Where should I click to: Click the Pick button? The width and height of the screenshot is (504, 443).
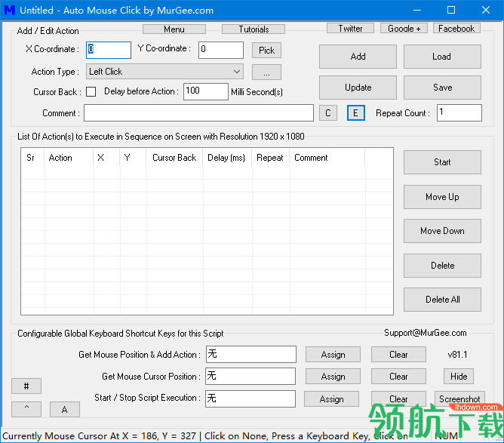pyautogui.click(x=266, y=50)
